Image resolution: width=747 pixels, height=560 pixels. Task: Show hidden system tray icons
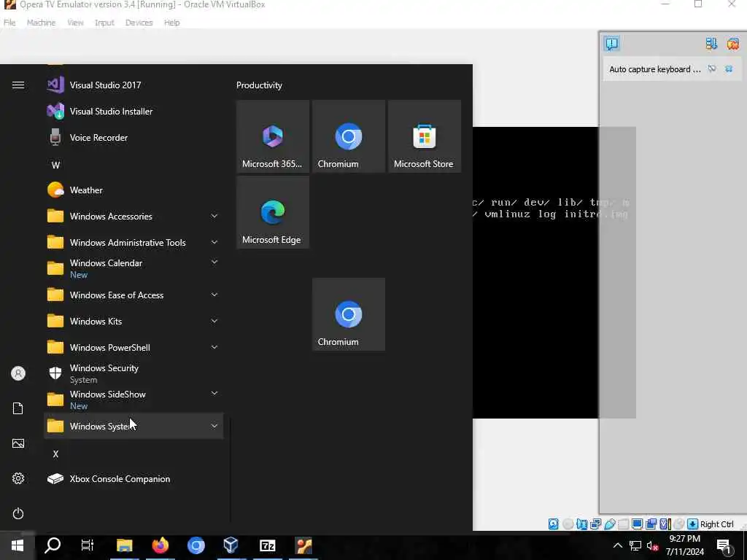(x=617, y=546)
